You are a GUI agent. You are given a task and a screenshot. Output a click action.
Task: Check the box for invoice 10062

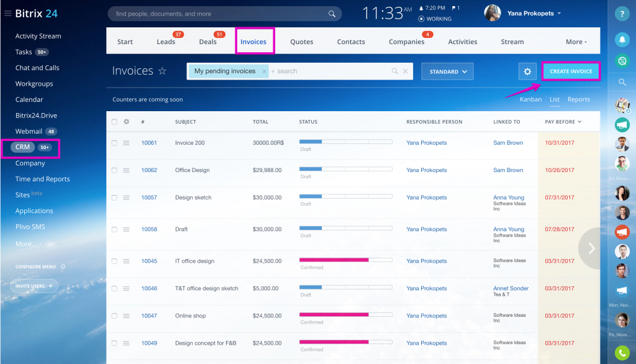click(x=114, y=170)
